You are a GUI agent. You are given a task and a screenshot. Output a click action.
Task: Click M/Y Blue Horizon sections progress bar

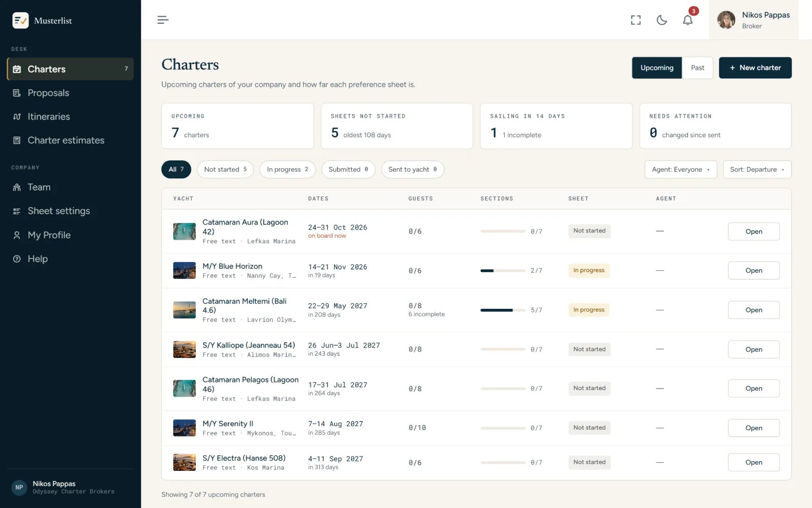(502, 271)
